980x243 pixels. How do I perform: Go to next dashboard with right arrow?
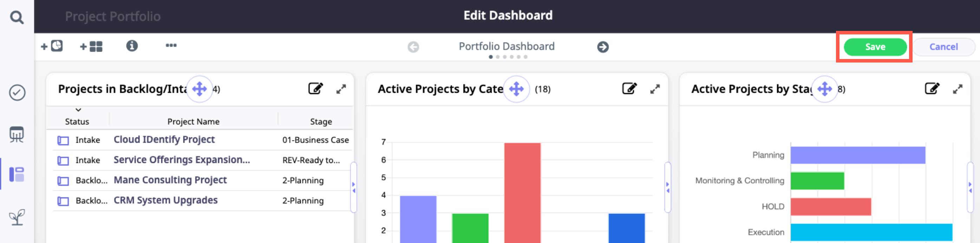pos(603,47)
